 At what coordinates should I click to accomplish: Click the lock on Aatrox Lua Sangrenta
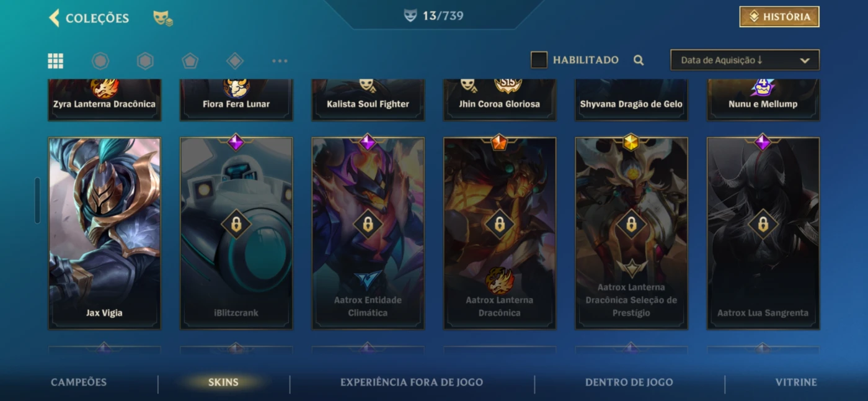click(763, 224)
